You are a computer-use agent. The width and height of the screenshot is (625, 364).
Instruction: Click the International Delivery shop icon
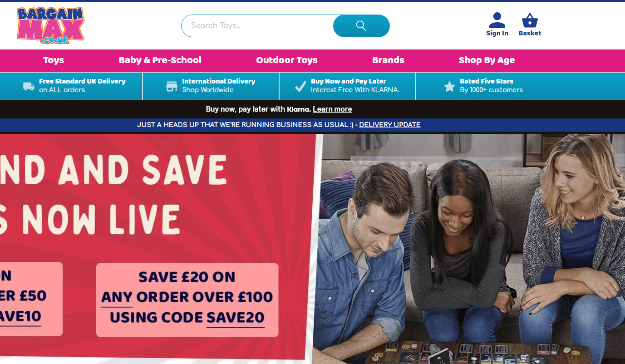(x=172, y=86)
